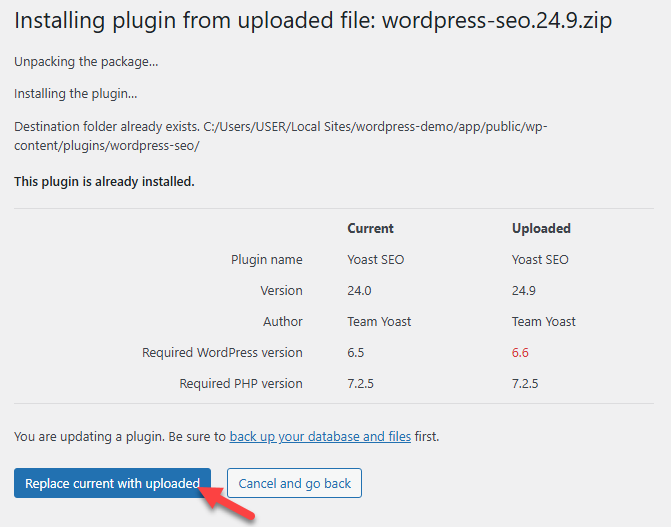The image size is (671, 527).
Task: Click the Author row label
Action: click(x=282, y=322)
